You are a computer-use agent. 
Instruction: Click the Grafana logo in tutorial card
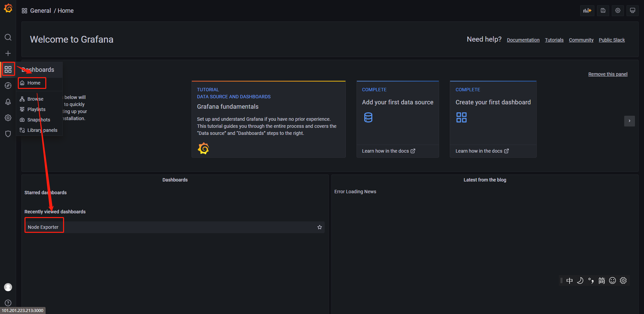tap(203, 148)
